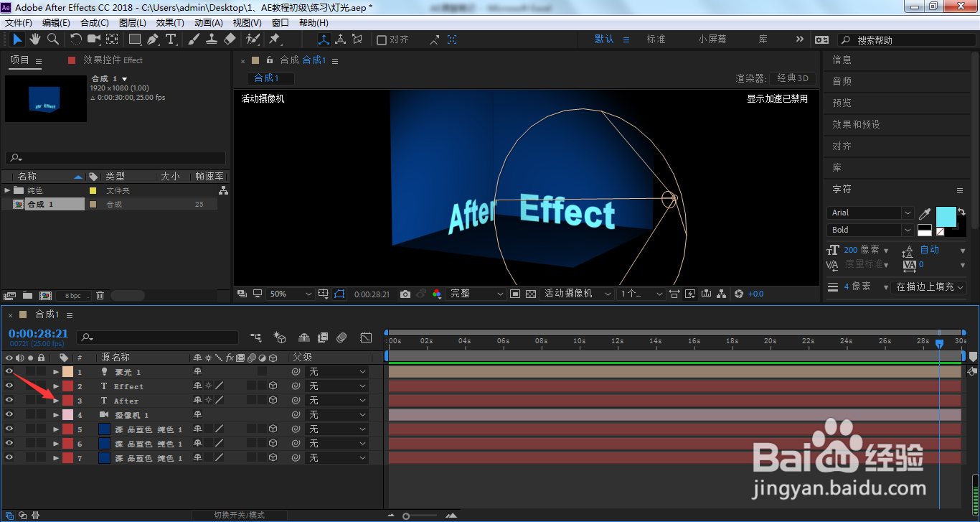Open the Graph Editor in timeline
980x522 pixels.
click(367, 337)
